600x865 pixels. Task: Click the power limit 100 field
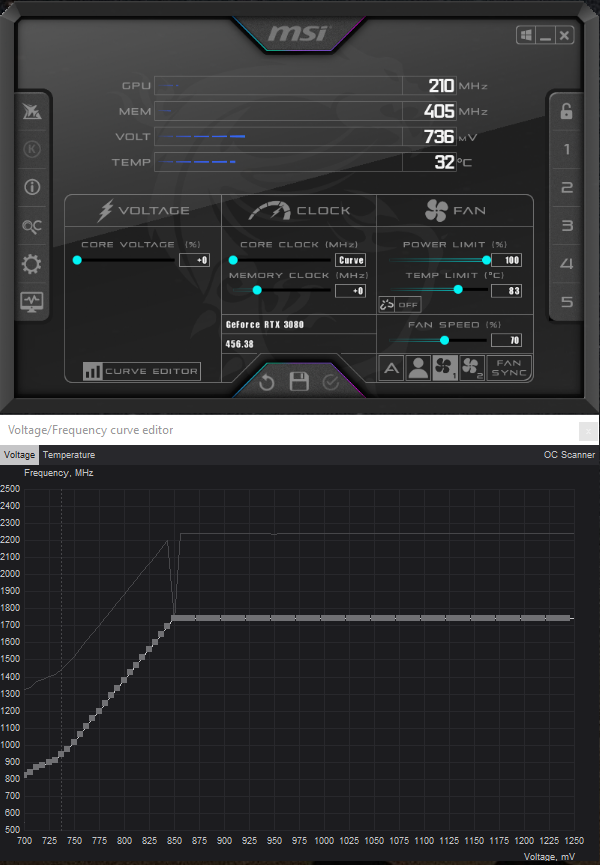click(506, 260)
